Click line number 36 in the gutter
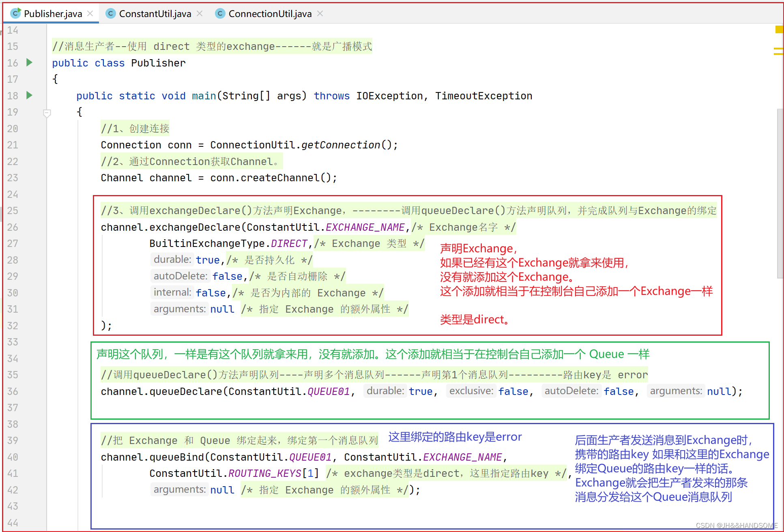The image size is (784, 532). click(13, 391)
